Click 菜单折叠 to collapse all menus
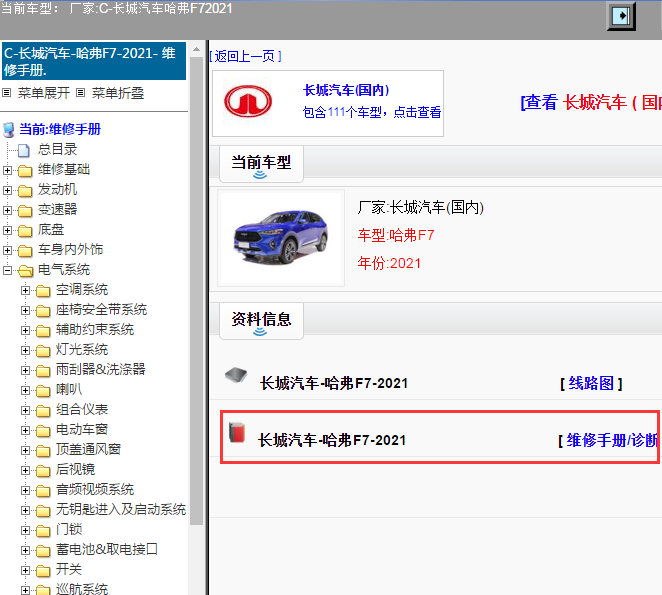Screen dimensions: 662x595 coord(118,93)
